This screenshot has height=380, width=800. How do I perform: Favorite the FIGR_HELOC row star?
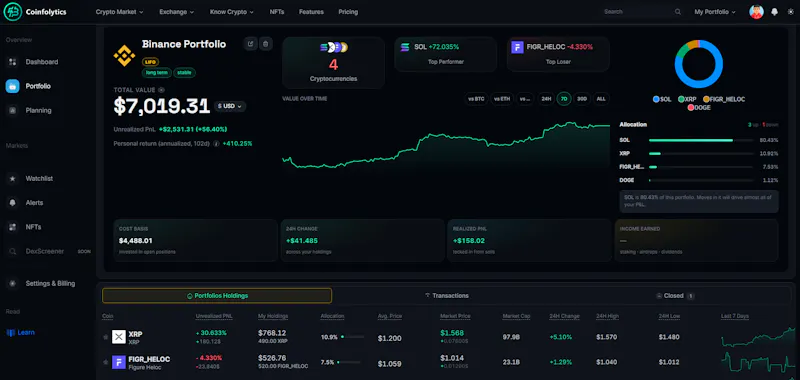pyautogui.click(x=106, y=362)
